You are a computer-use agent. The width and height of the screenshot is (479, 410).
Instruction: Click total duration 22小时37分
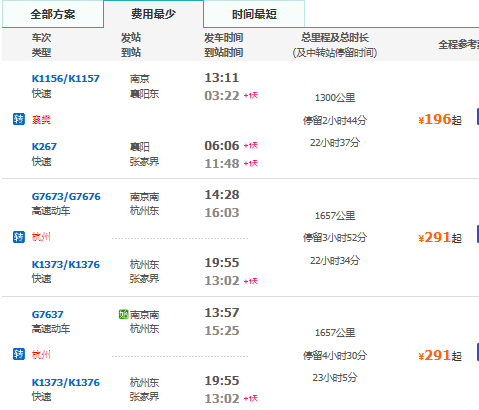tap(335, 143)
